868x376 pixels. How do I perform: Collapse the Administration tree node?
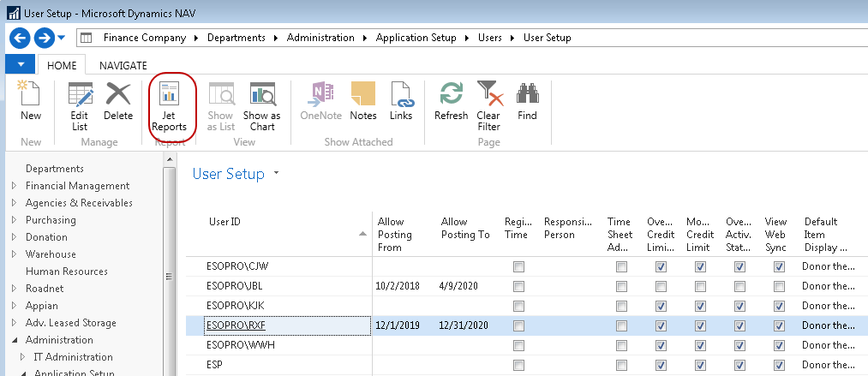(13, 340)
